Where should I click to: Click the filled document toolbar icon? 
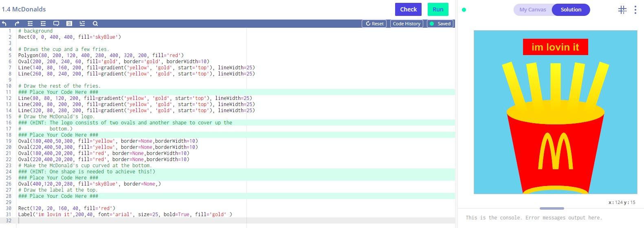pos(69,24)
